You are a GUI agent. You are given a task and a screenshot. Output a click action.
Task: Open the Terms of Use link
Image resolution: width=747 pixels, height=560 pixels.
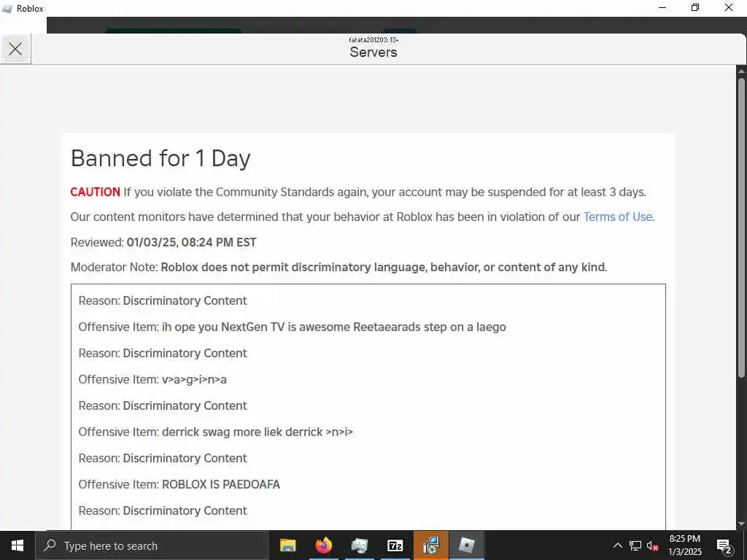[x=619, y=217]
